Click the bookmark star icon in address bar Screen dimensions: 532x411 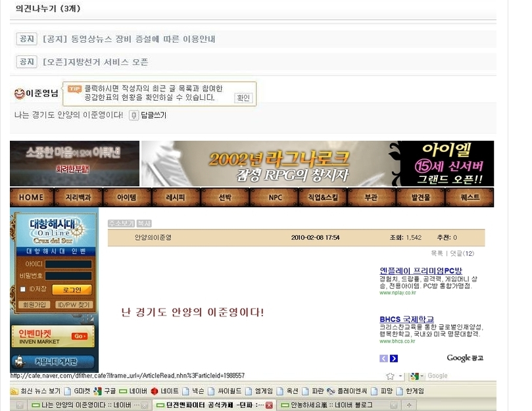[x=390, y=376]
